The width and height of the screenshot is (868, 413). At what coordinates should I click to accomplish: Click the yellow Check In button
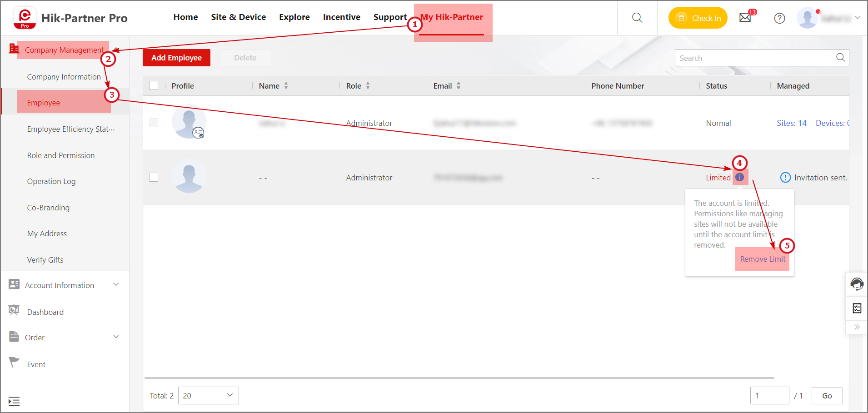pos(698,18)
